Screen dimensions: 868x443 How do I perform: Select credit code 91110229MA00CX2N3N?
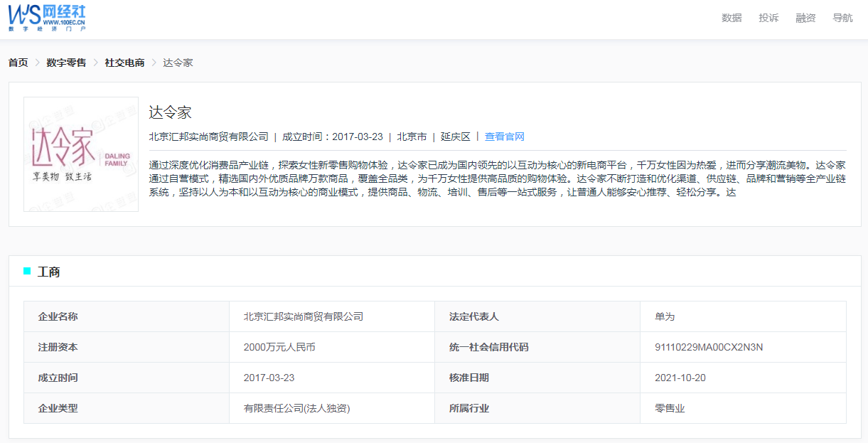[743, 347]
